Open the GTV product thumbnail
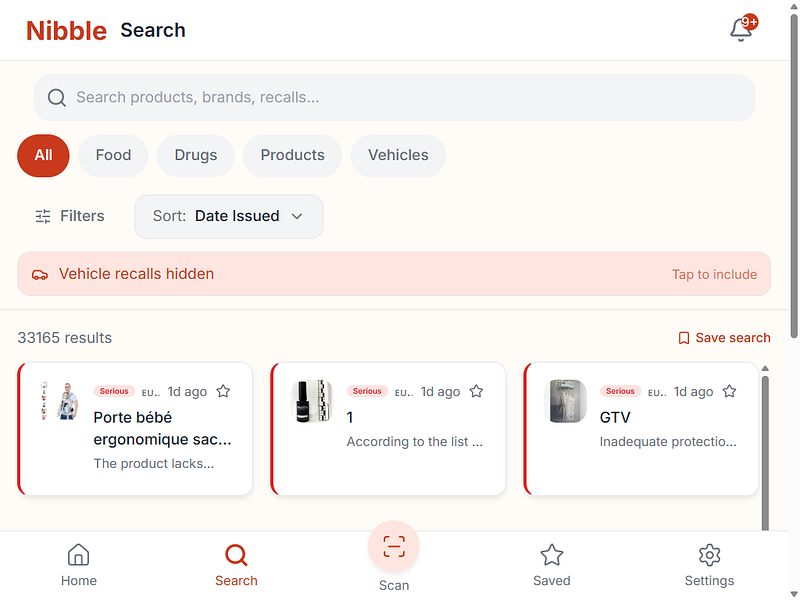This screenshot has width=800, height=600. pos(565,401)
